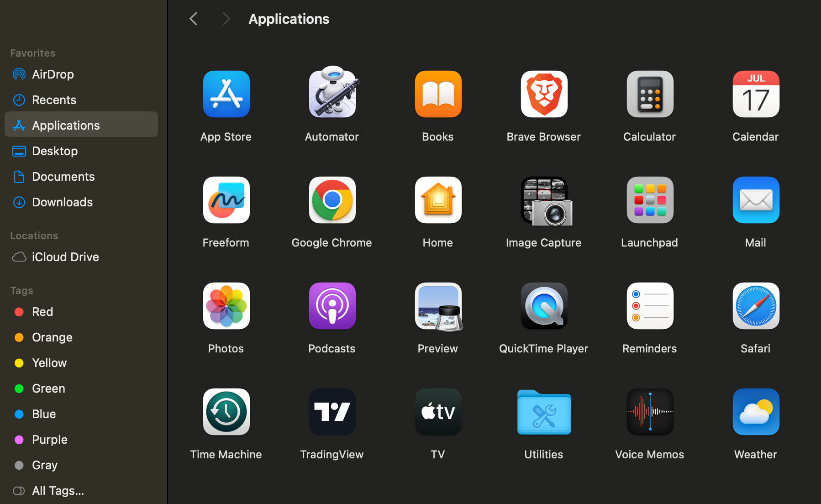This screenshot has height=504, width=821.
Task: Click All Tags in the sidebar
Action: [58, 490]
